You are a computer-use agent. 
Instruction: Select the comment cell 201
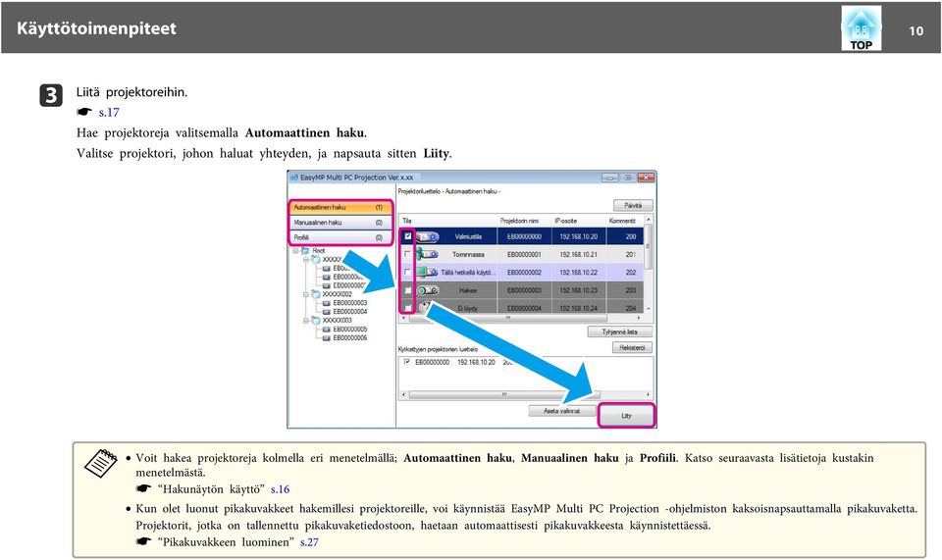(631, 254)
